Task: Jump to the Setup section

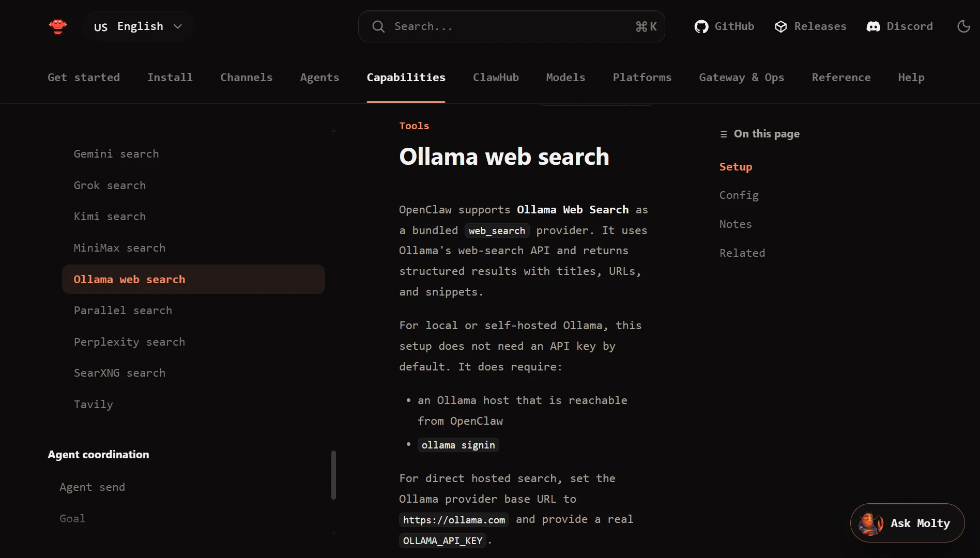Action: coord(736,167)
